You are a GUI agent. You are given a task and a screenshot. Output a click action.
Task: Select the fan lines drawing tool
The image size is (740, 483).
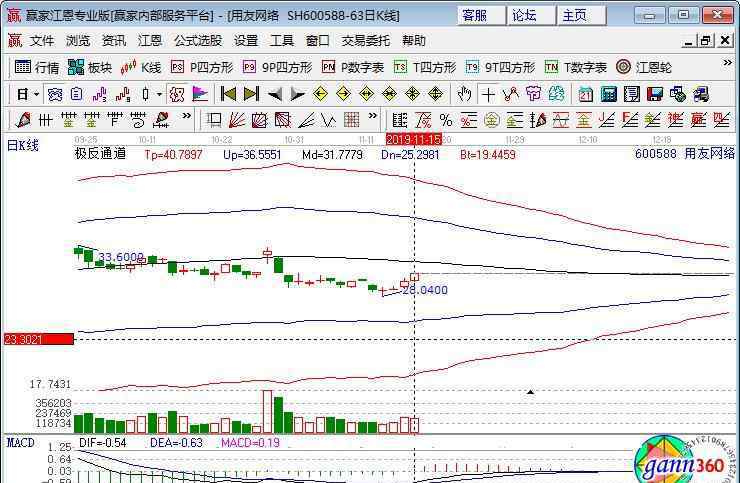236,120
